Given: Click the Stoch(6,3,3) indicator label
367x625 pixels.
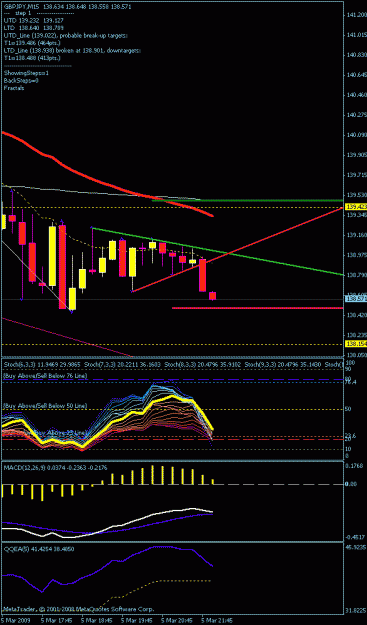Looking at the screenshot, I should 41,364.
